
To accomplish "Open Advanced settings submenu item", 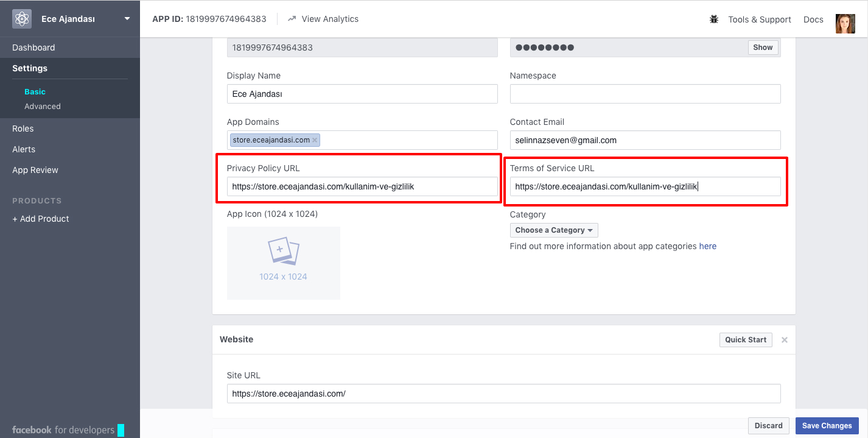I will point(43,106).
